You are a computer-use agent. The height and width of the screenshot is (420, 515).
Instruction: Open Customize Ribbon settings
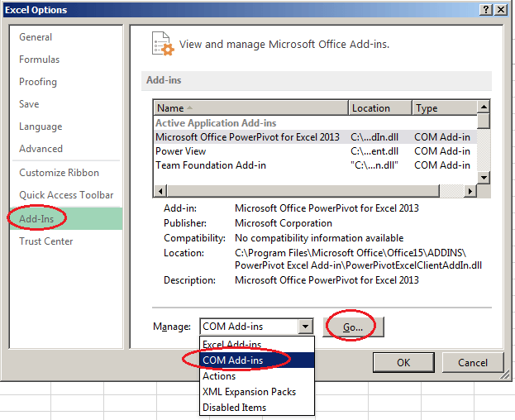pos(59,173)
